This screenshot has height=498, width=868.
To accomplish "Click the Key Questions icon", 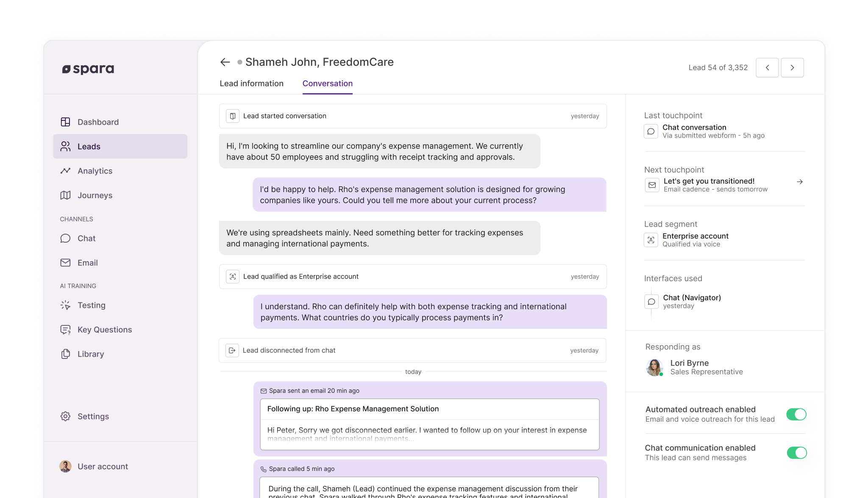I will pos(65,330).
